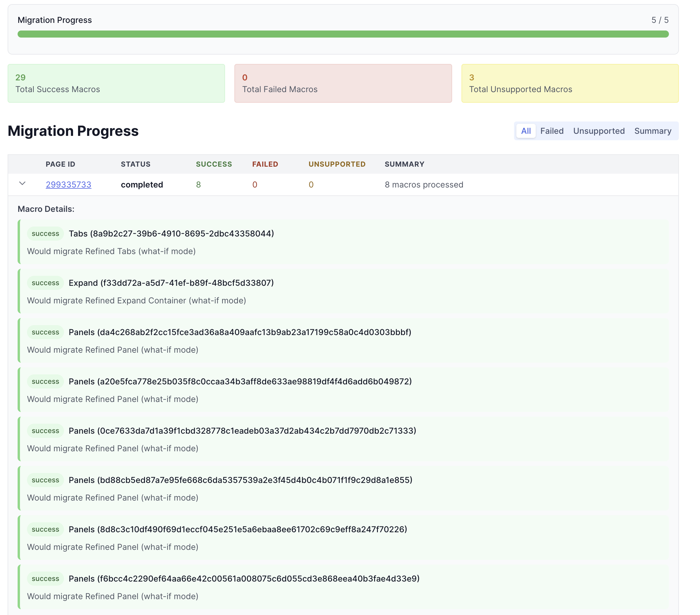Screen dimensions: 700x615
Task: Open page ID 299335733 link
Action: (68, 185)
